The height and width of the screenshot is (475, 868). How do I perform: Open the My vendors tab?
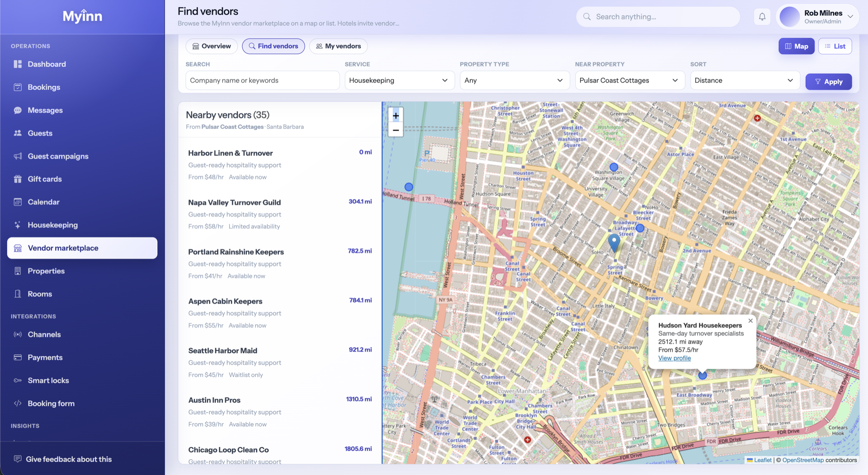(338, 46)
